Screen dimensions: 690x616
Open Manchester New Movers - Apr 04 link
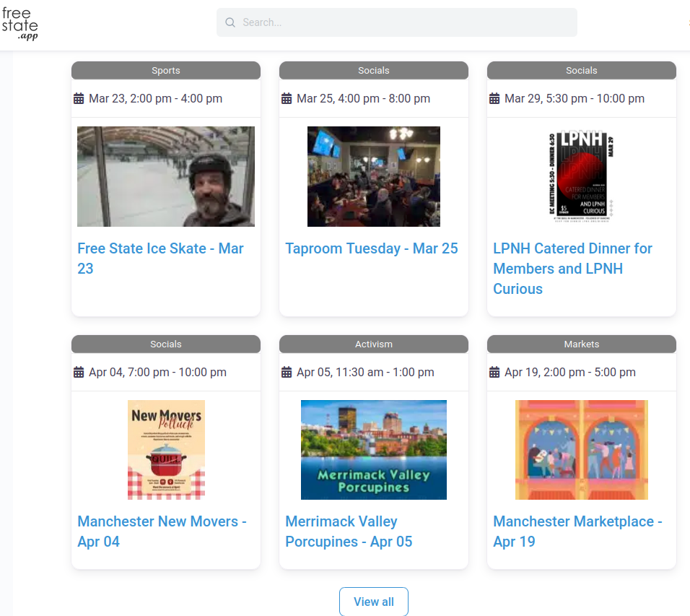(x=162, y=532)
